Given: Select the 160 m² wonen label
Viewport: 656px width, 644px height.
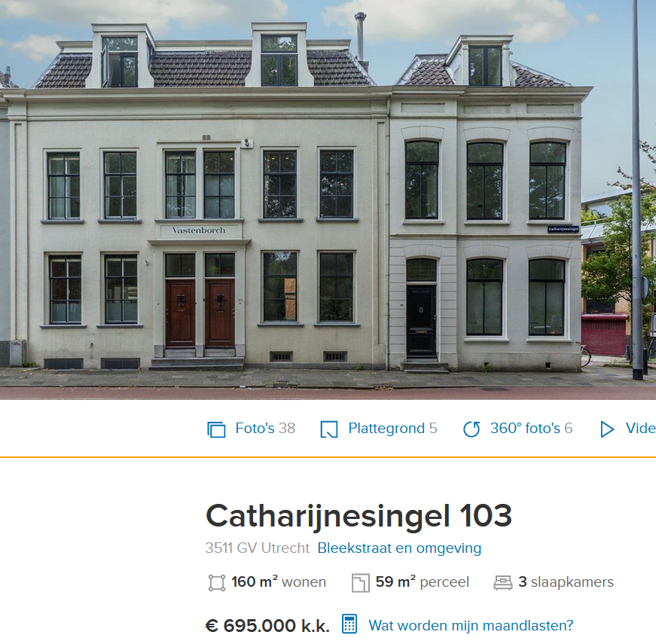Looking at the screenshot, I should (x=279, y=582).
